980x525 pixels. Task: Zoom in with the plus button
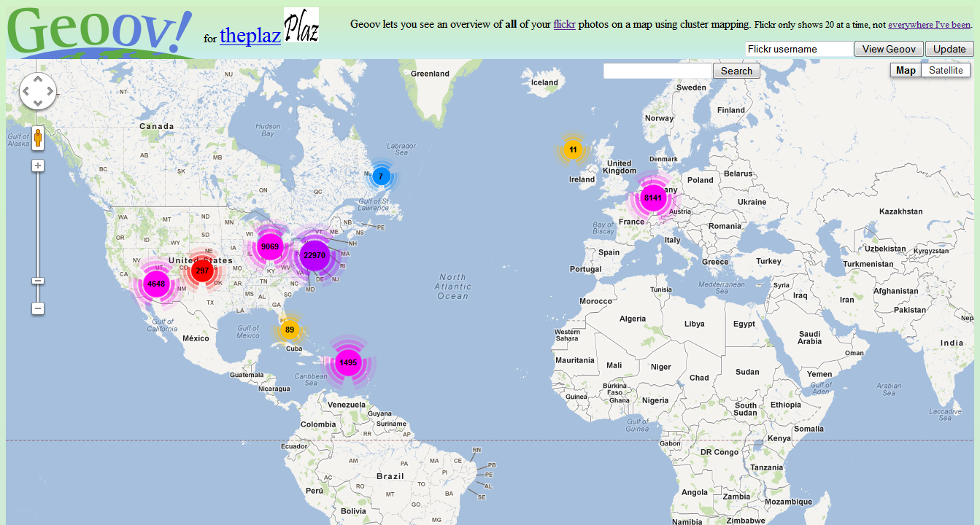click(x=38, y=166)
